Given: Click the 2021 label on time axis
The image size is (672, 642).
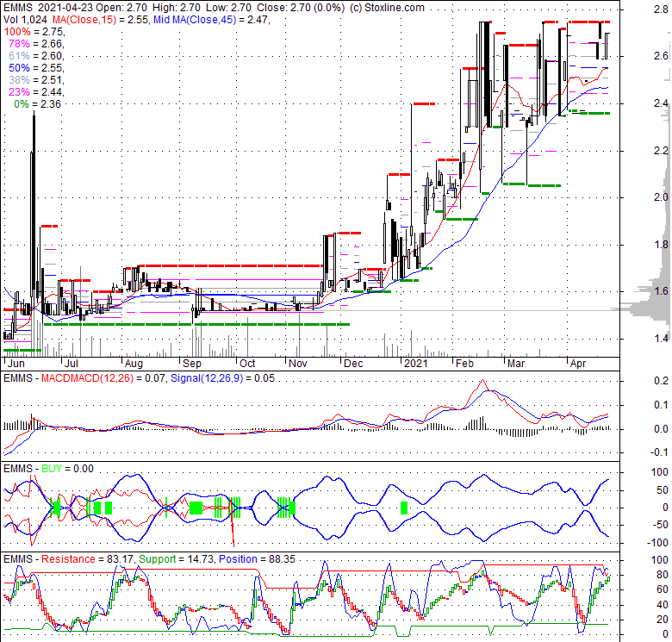Looking at the screenshot, I should [416, 364].
